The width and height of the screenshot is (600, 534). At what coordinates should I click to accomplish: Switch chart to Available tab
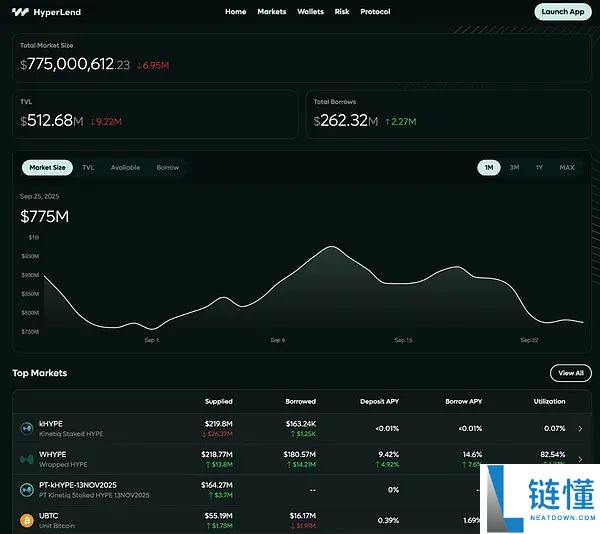click(125, 168)
